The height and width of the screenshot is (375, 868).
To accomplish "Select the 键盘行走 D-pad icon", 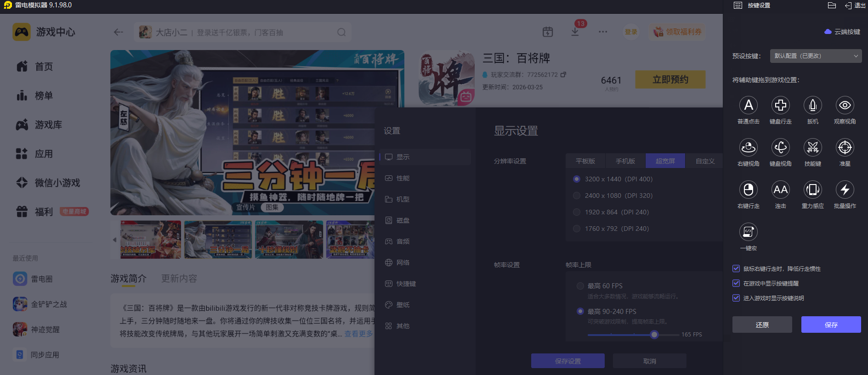I will (780, 106).
